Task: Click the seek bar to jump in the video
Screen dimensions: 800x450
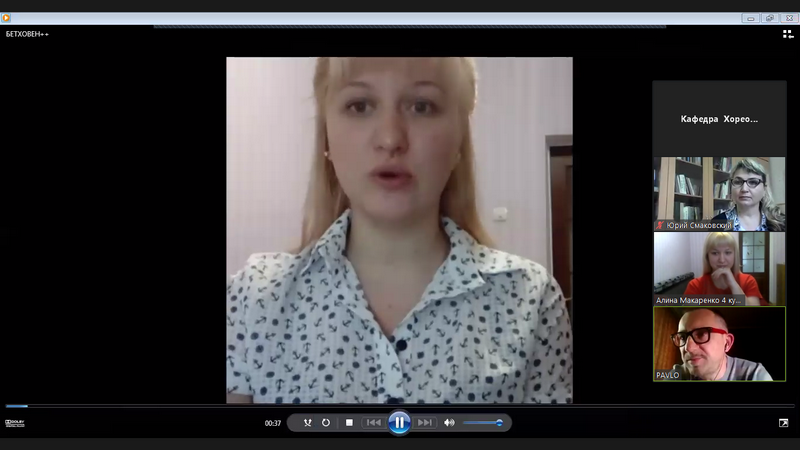Action: (400, 406)
